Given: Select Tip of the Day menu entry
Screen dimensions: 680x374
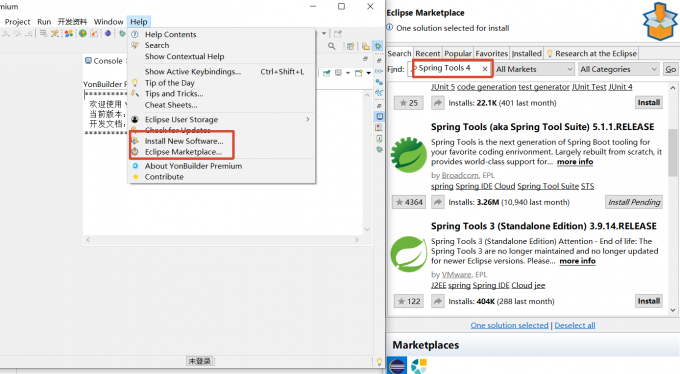Looking at the screenshot, I should 170,83.
